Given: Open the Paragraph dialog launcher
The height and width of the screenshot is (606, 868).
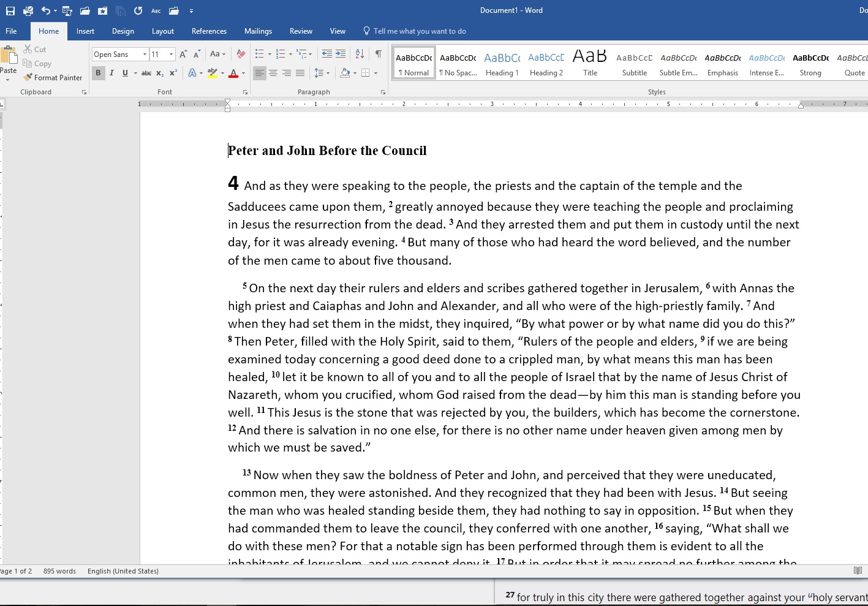Looking at the screenshot, I should point(383,92).
